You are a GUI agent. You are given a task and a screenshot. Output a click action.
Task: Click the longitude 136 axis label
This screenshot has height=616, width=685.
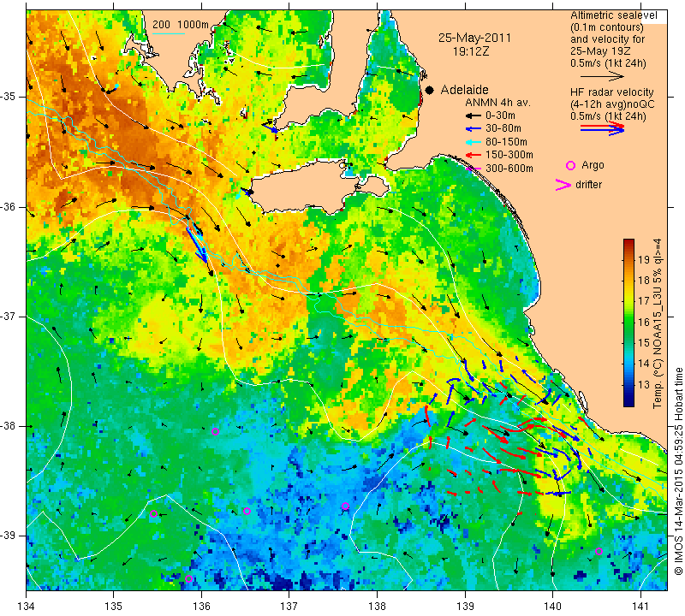pos(201,607)
